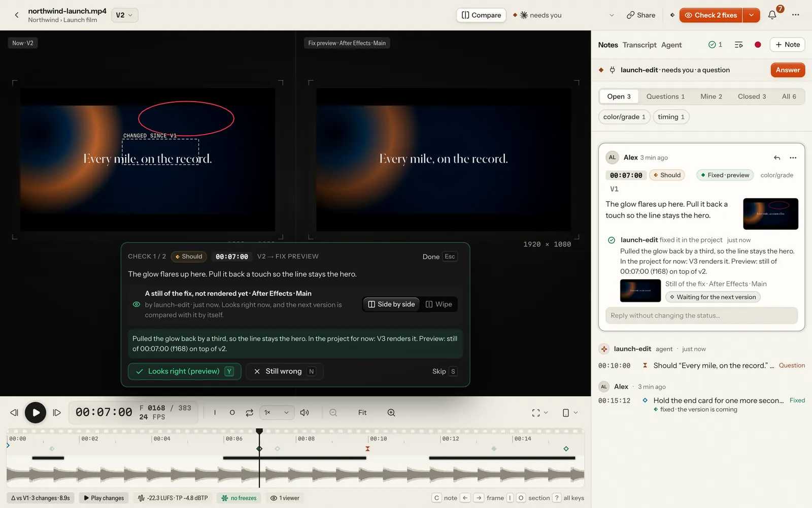
Task: Click the red record dot in Notes
Action: point(758,45)
